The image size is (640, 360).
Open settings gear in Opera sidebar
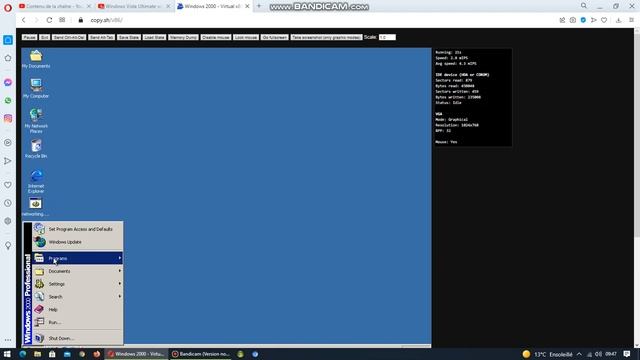point(8,221)
